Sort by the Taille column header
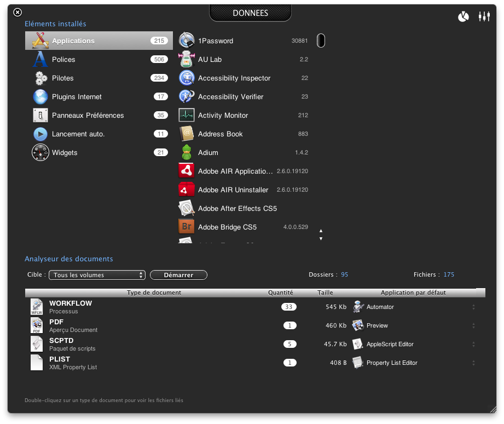The image size is (504, 424). point(325,293)
